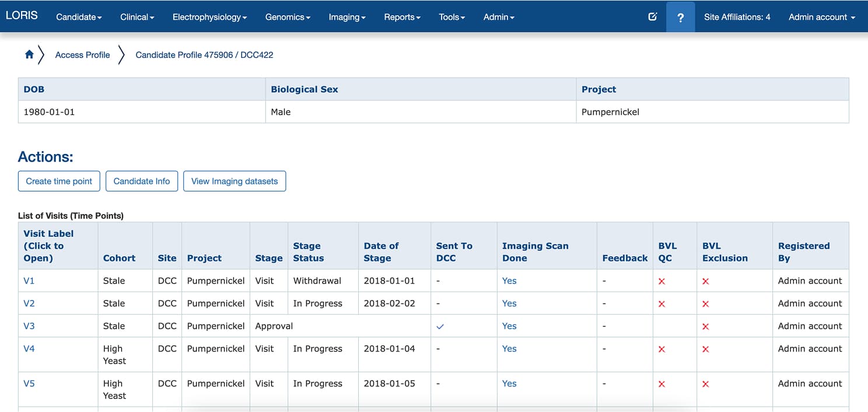Screen dimensions: 868x412
Task: Toggle BVL Exclusion mark for visit V5
Action: point(706,383)
